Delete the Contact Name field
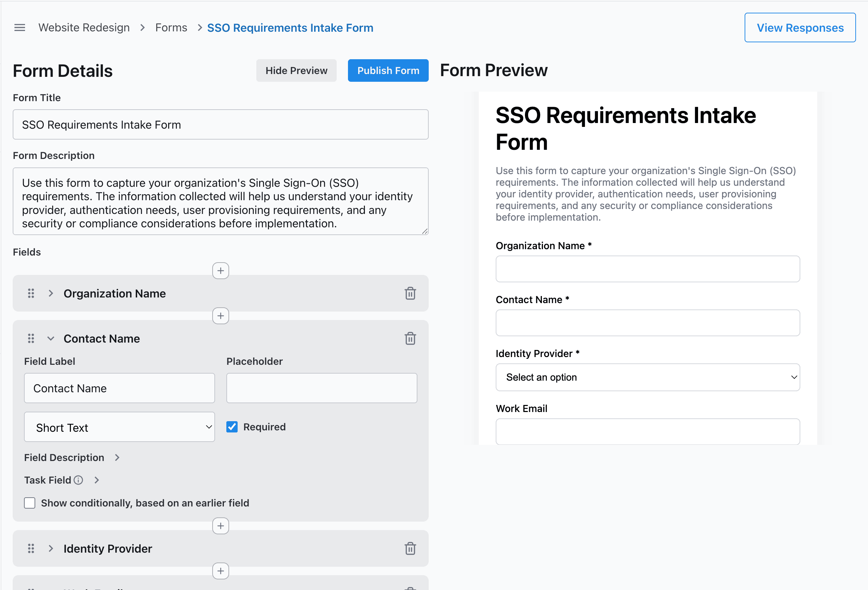 (410, 338)
